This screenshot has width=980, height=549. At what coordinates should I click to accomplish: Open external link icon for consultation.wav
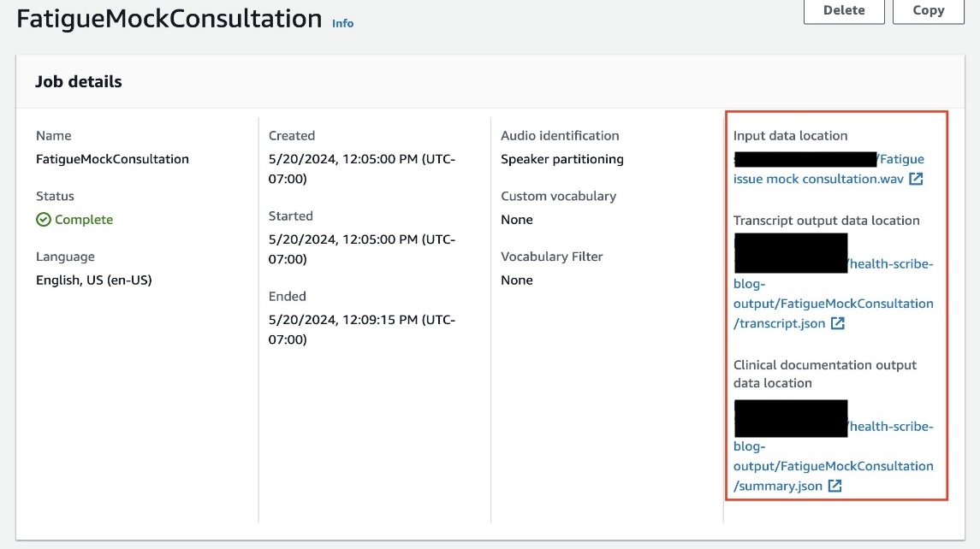point(916,179)
